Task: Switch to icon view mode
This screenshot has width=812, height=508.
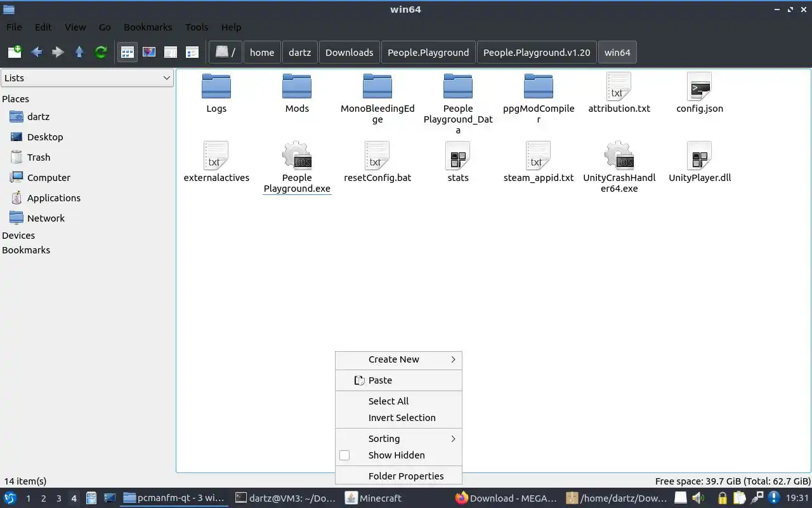Action: pos(128,52)
